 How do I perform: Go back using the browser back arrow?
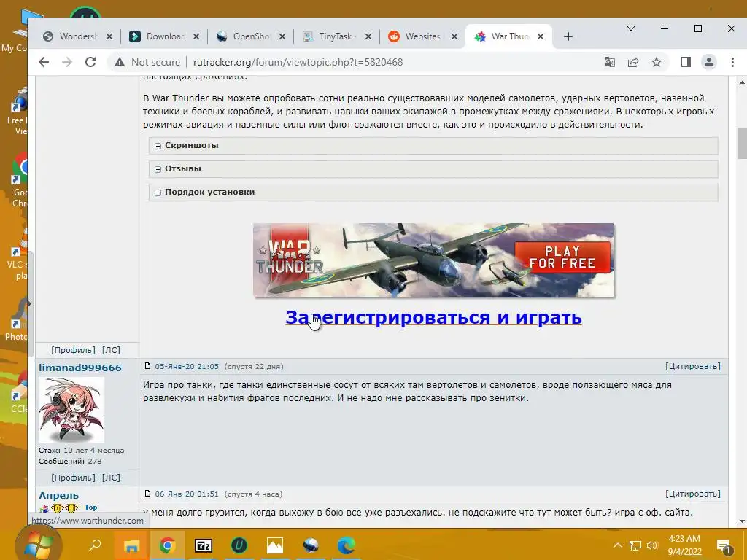(44, 63)
